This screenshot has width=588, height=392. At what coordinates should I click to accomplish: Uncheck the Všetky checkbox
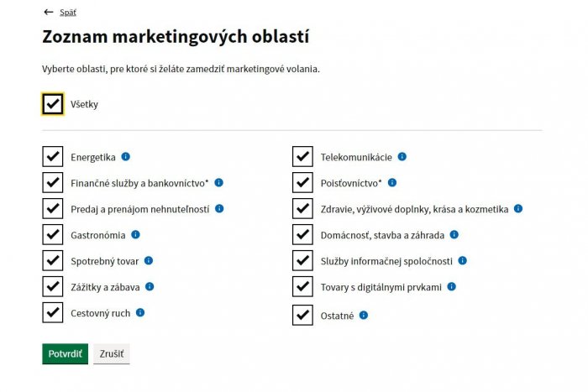53,104
